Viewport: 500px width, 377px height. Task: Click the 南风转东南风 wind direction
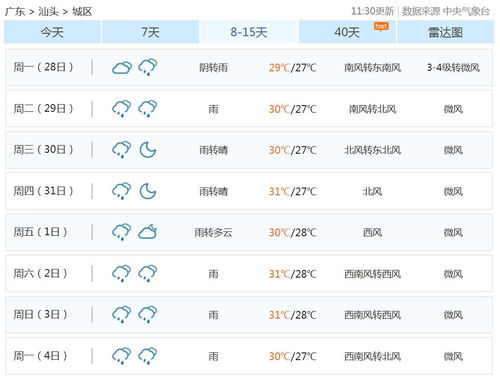(372, 68)
